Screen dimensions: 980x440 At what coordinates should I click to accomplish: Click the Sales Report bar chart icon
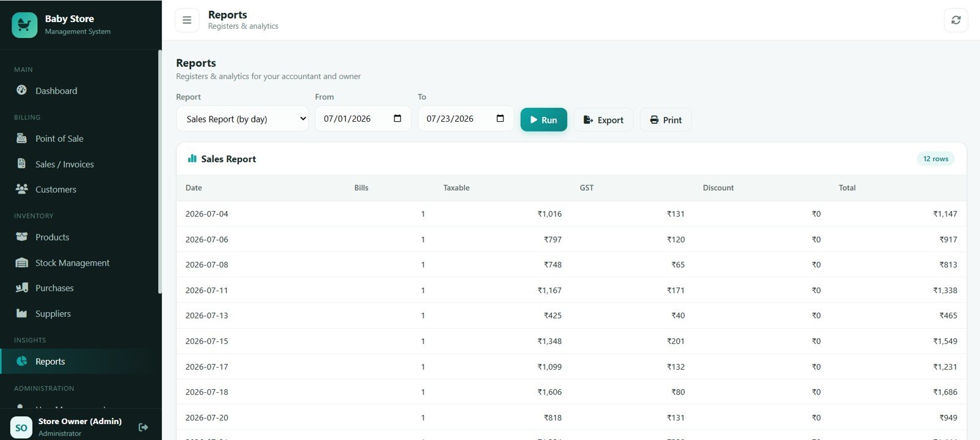(192, 158)
